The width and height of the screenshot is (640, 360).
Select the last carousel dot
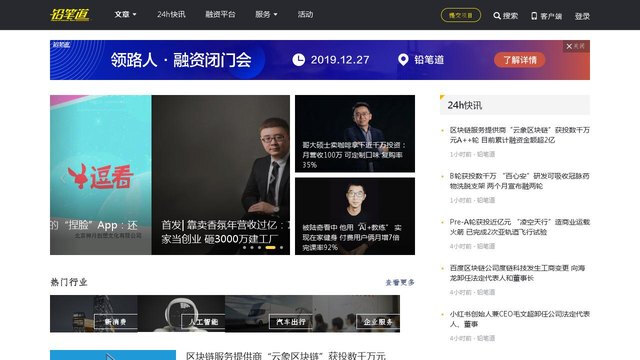(x=281, y=247)
